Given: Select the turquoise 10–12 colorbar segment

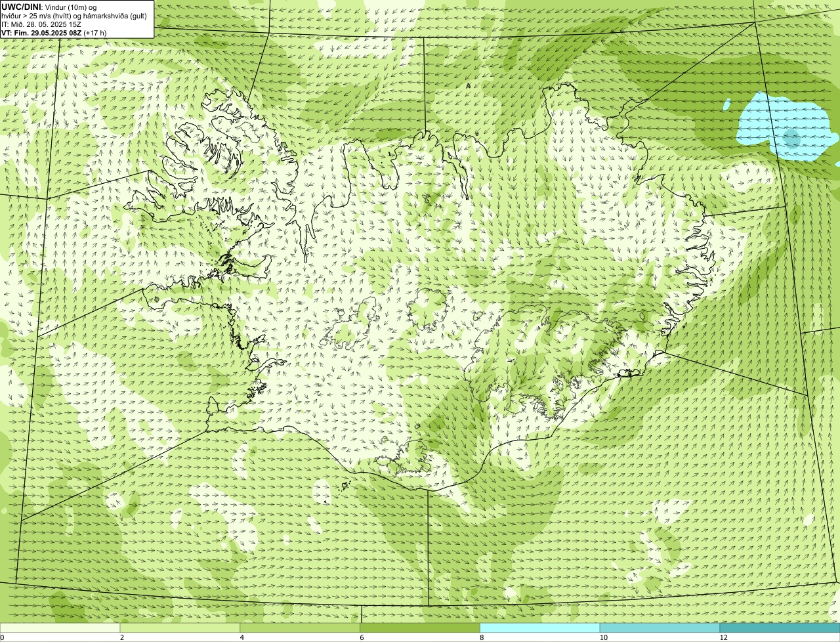Looking at the screenshot, I should coord(660,628).
